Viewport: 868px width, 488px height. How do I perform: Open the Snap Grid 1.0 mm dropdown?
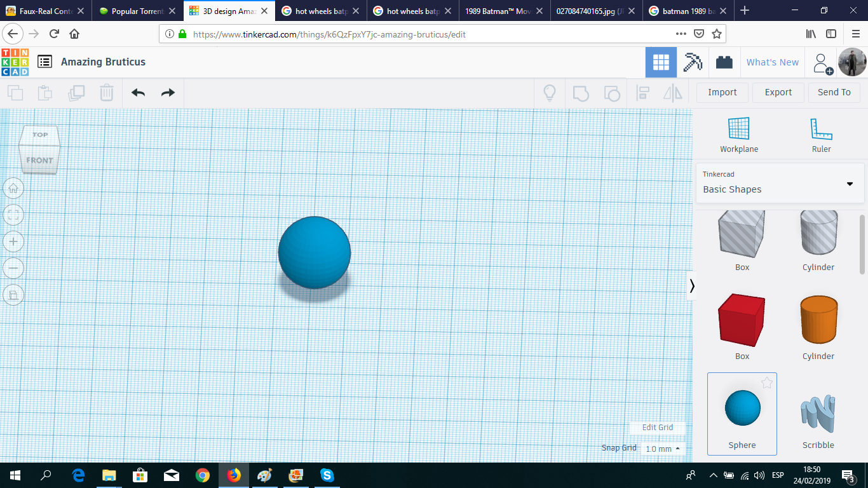click(x=664, y=449)
